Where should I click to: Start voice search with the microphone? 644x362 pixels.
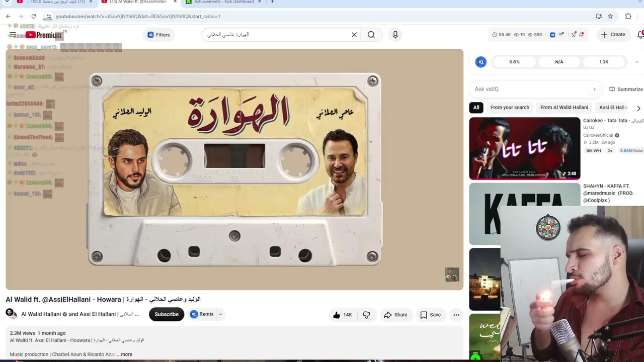pos(395,35)
